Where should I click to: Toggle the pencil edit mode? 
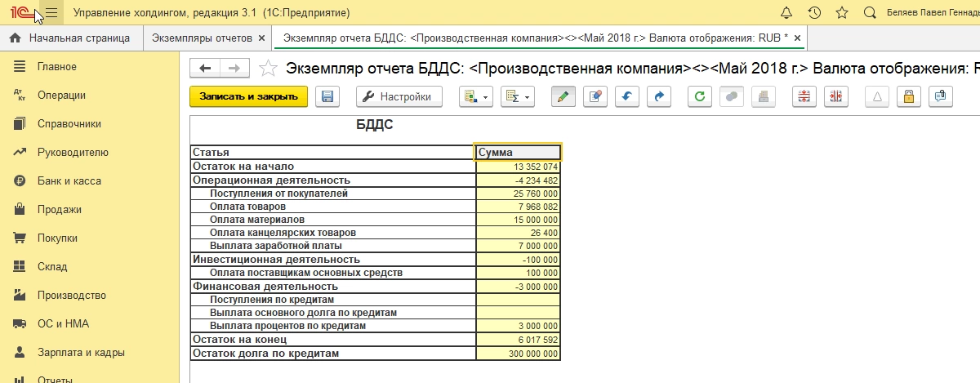563,96
